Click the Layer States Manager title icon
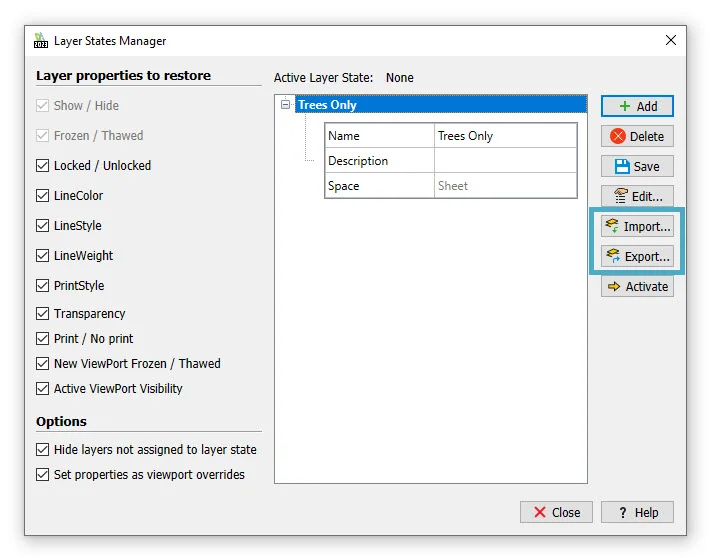The height and width of the screenshot is (558, 713). [41, 41]
